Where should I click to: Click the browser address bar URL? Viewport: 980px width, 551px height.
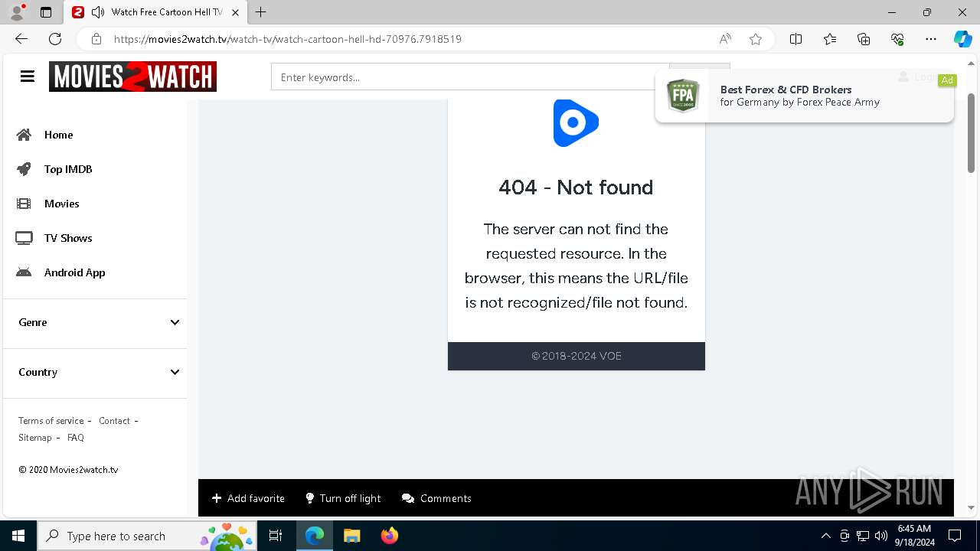coord(288,39)
